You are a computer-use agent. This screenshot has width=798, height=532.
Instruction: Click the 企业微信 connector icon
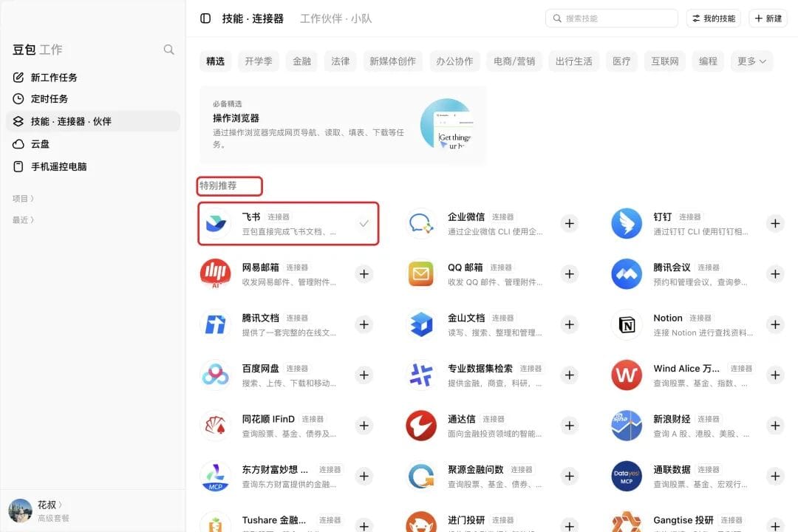[421, 223]
